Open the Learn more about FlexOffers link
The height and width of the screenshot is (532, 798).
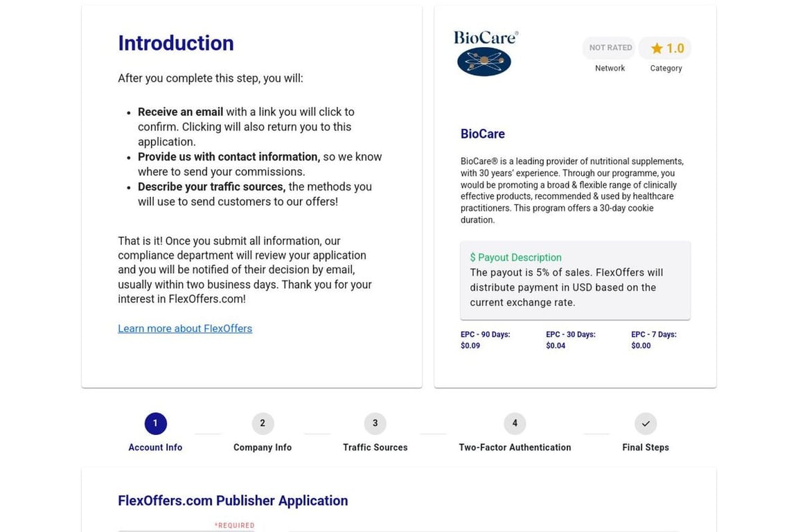(x=185, y=328)
